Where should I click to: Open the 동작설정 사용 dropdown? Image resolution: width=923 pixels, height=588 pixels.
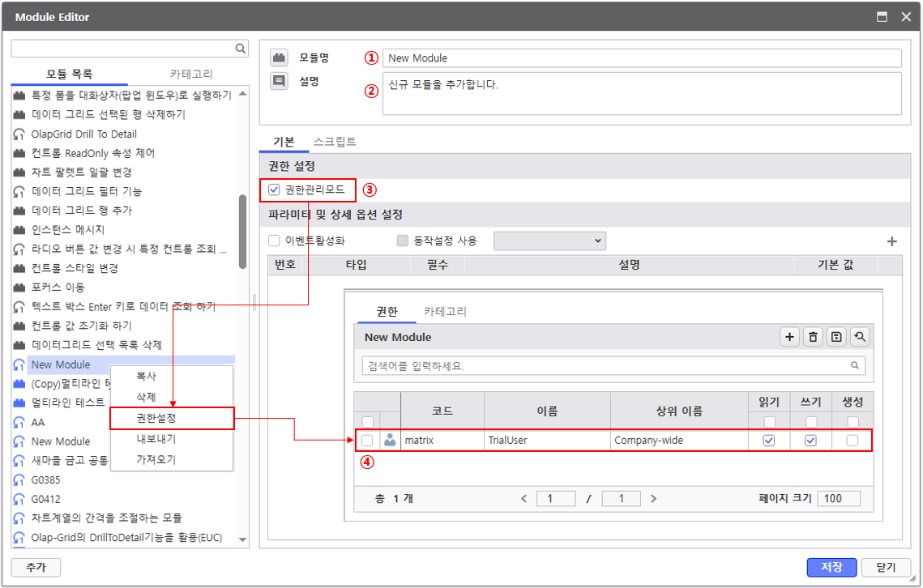549,241
